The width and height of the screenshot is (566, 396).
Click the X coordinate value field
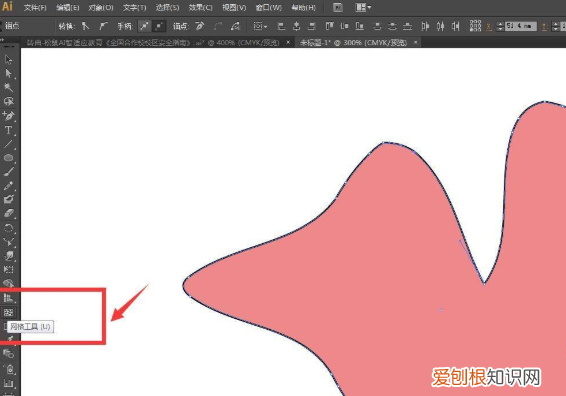[x=521, y=26]
